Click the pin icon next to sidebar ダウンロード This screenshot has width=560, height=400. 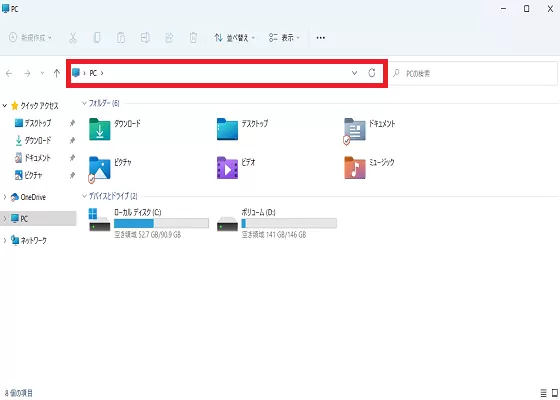[72, 140]
